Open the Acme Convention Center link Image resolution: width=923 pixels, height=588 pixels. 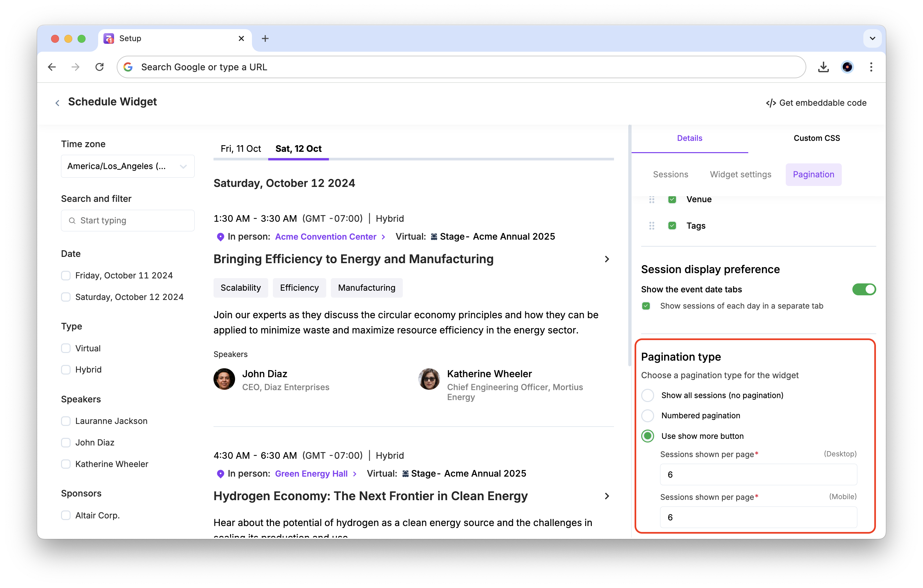point(326,237)
